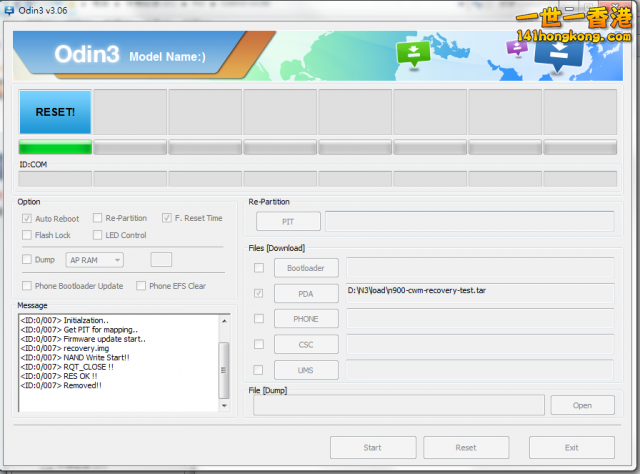Viewport: 640px width, 474px height.
Task: Toggle the Auto Reboot checkbox
Action: [27, 218]
